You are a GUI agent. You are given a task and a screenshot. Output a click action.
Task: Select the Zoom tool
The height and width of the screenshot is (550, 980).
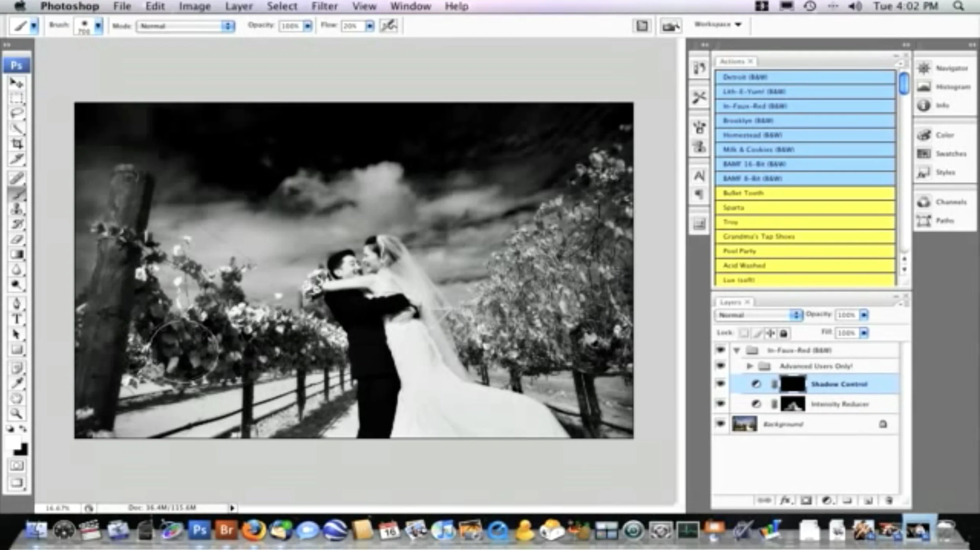pos(16,413)
